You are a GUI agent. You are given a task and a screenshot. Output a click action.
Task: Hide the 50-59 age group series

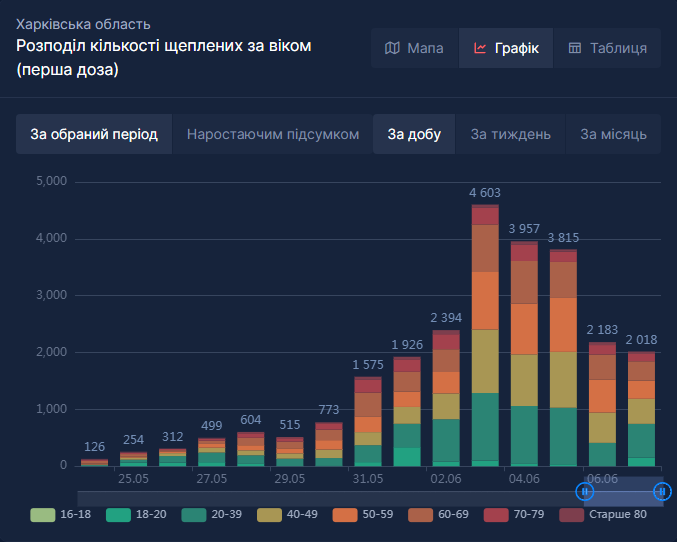(x=365, y=515)
